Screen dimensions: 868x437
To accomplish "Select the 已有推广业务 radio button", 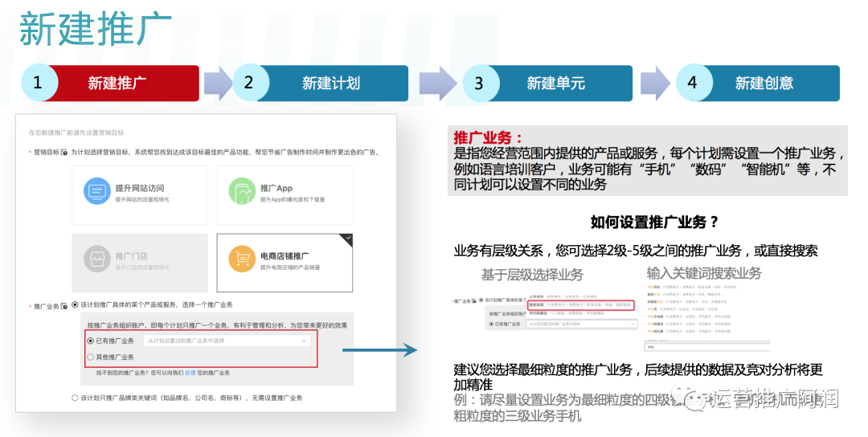I will click(x=90, y=341).
